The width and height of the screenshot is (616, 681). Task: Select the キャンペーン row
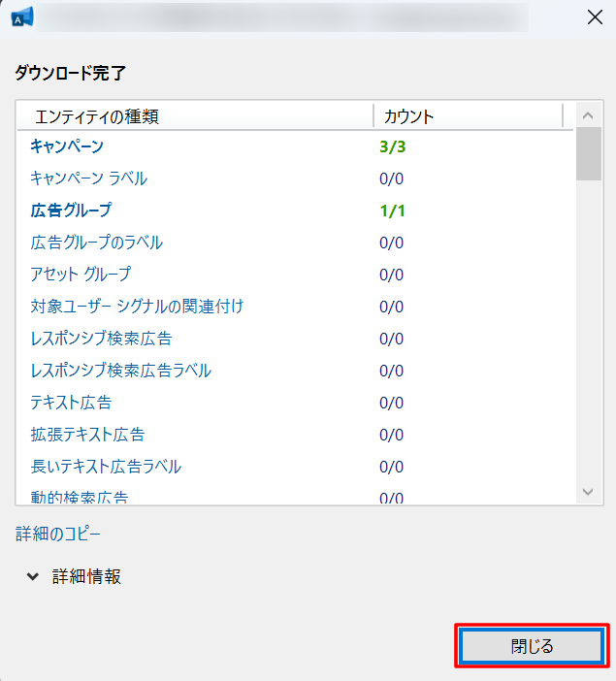[x=67, y=146]
